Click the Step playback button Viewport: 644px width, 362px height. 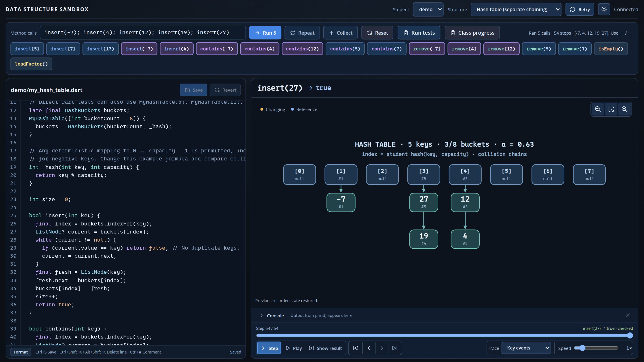click(x=269, y=348)
